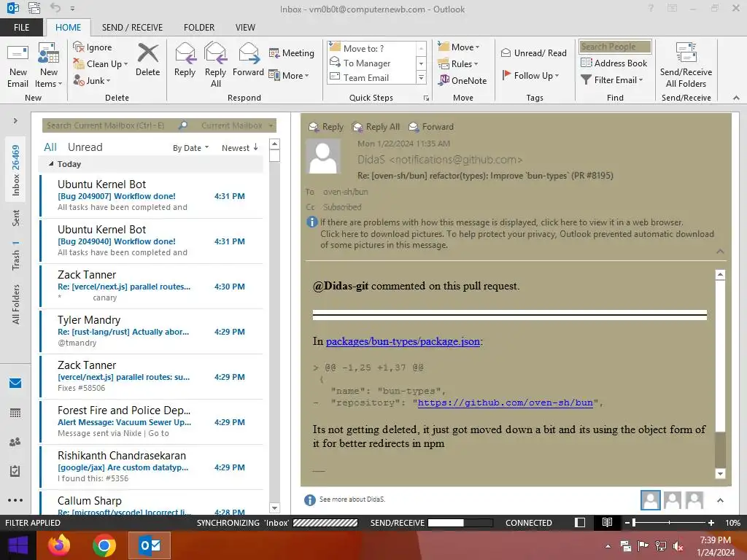Open the packages/bun-types/package.json link
The height and width of the screenshot is (560, 747).
pos(403,341)
